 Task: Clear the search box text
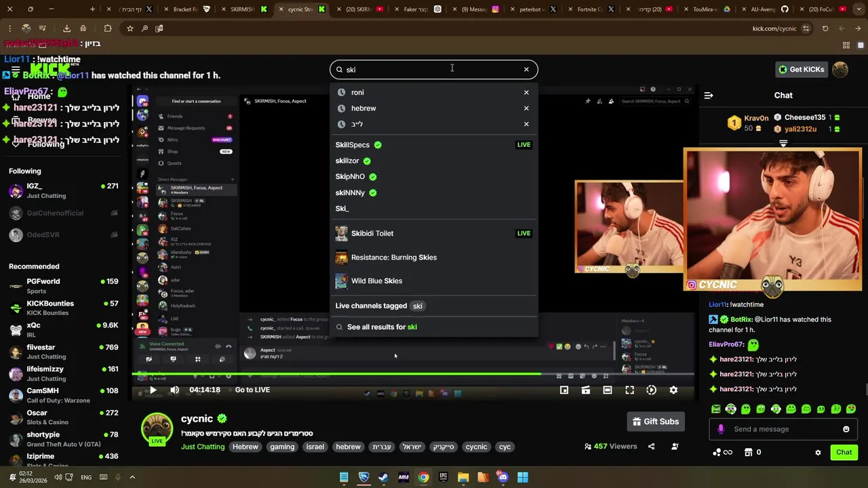point(526,69)
